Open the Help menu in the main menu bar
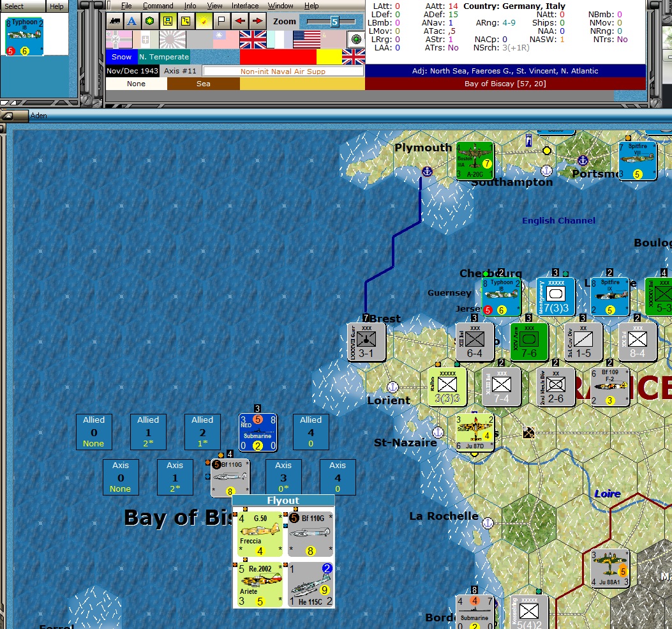Image resolution: width=672 pixels, height=629 pixels. (311, 6)
